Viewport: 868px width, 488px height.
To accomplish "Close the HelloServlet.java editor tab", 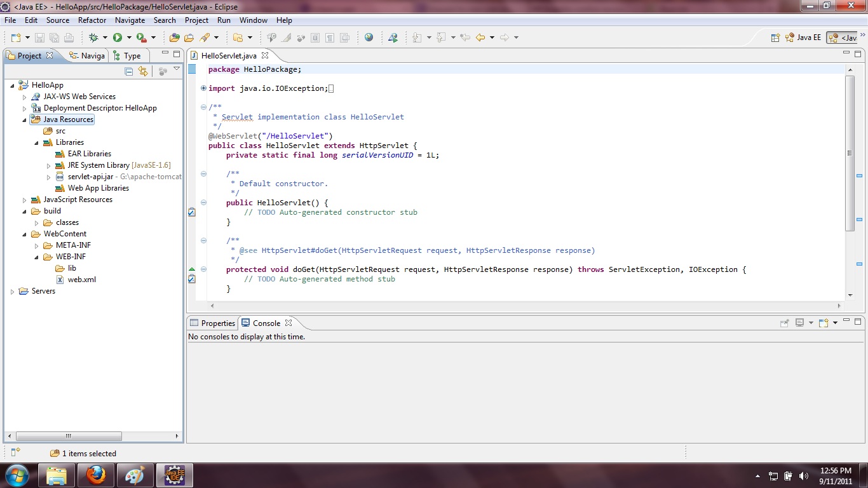I will [266, 56].
